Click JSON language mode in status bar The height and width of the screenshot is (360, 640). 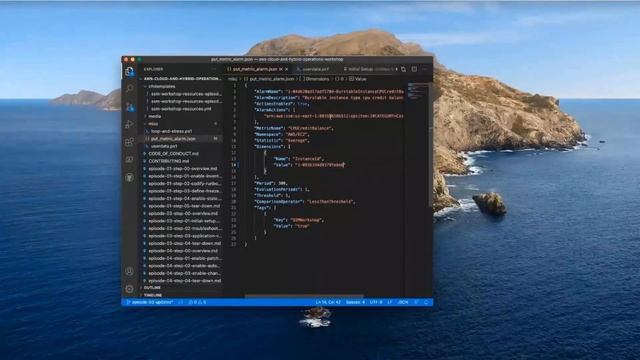402,302
